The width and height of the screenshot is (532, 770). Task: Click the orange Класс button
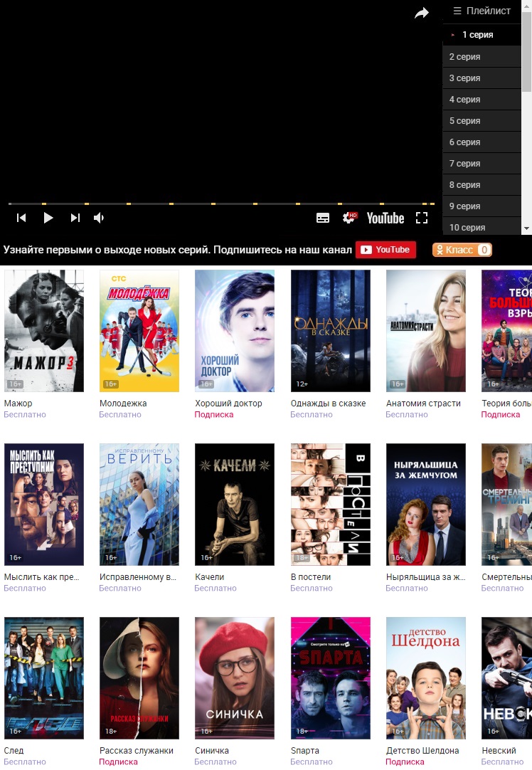pos(462,250)
